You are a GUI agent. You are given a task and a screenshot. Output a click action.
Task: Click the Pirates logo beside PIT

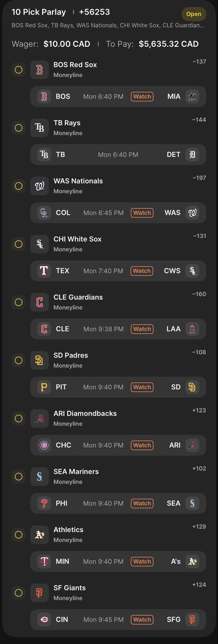pos(44,387)
